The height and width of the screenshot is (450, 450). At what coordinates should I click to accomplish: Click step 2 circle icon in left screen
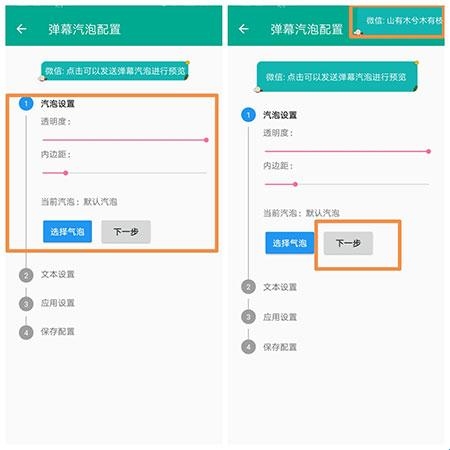[x=26, y=275]
